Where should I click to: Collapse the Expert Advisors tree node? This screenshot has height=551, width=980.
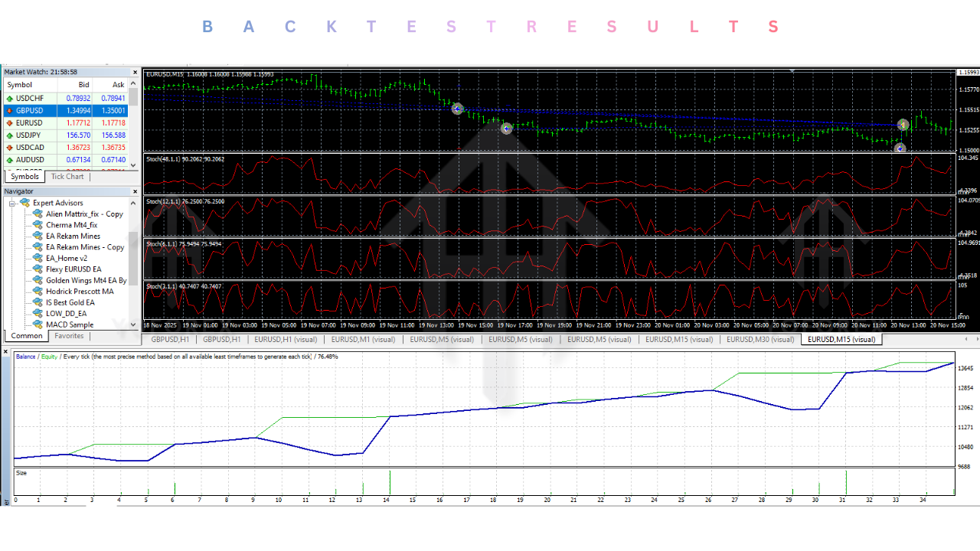pyautogui.click(x=13, y=202)
